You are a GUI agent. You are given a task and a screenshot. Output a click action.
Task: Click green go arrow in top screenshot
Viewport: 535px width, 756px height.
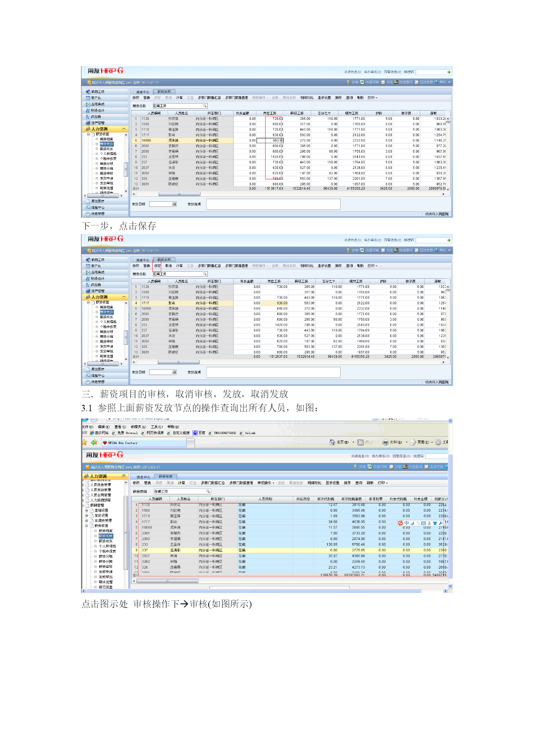[x=449, y=72]
